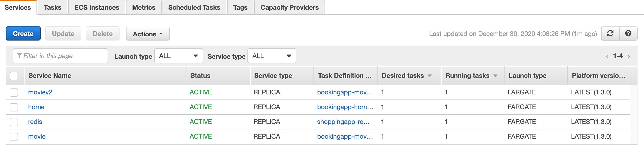
Task: Click the 1-4 pagination count
Action: click(x=618, y=56)
